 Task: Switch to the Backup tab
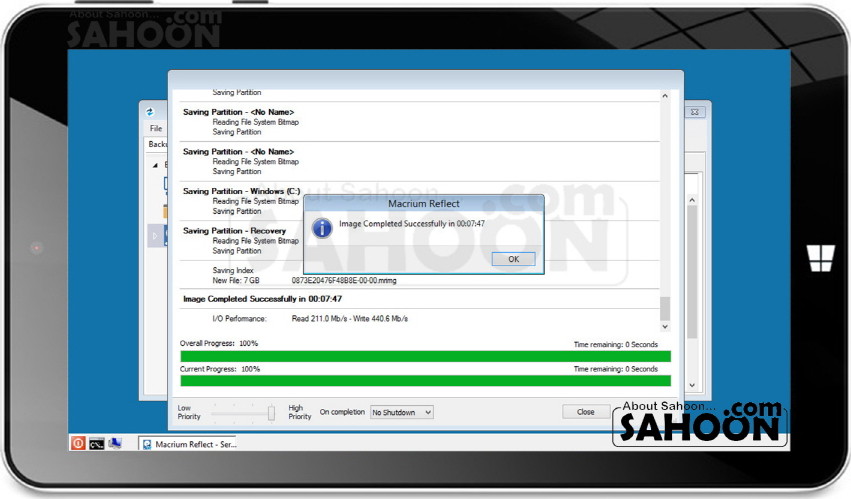157,145
